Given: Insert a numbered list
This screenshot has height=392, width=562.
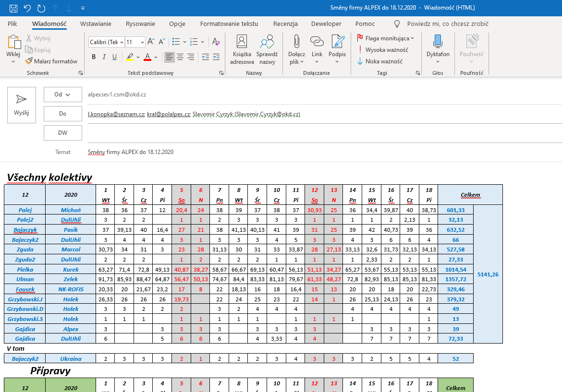Looking at the screenshot, I should point(194,42).
